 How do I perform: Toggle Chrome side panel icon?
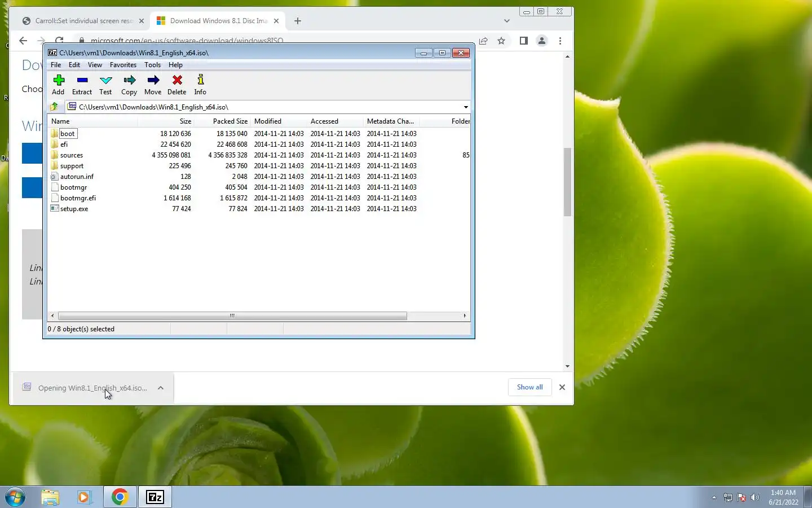pos(524,41)
